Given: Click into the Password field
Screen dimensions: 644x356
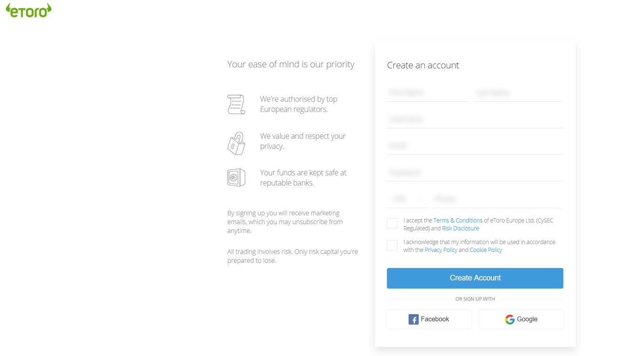Looking at the screenshot, I should point(475,172).
